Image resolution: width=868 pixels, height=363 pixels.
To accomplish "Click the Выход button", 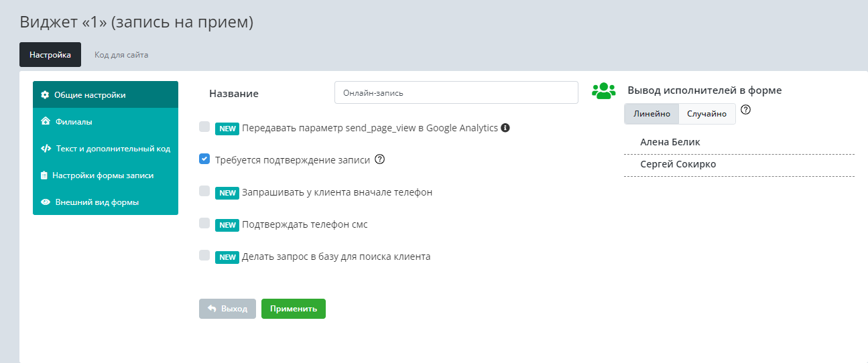I will click(x=227, y=309).
